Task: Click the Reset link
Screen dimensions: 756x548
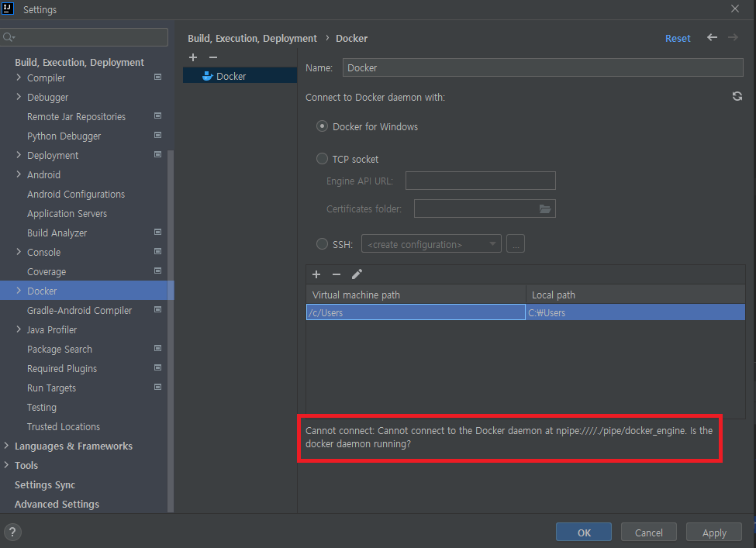Action: tap(678, 38)
